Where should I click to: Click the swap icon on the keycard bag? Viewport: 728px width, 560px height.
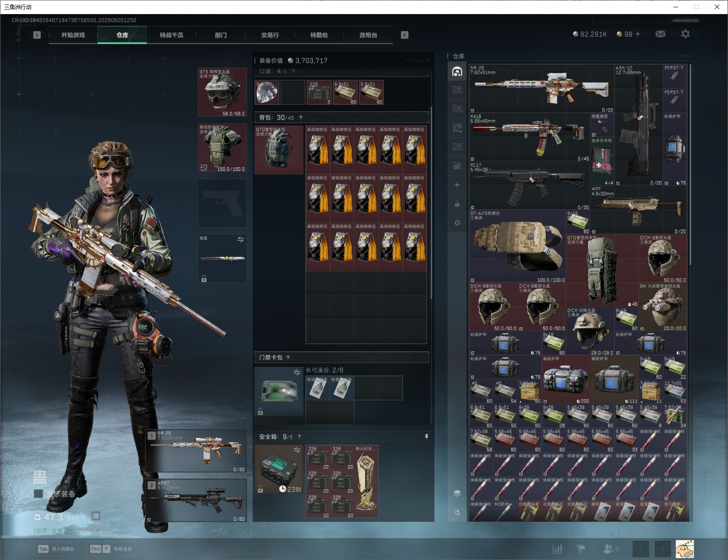coord(297,372)
